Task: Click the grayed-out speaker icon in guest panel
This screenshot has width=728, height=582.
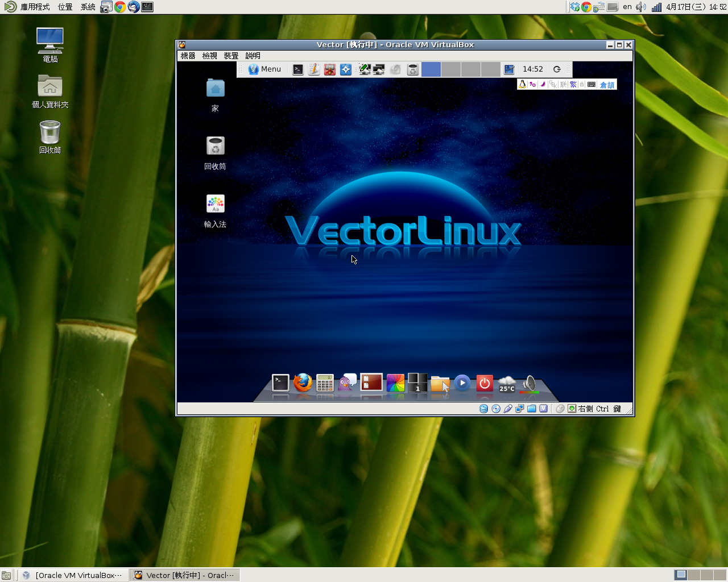Action: point(396,69)
